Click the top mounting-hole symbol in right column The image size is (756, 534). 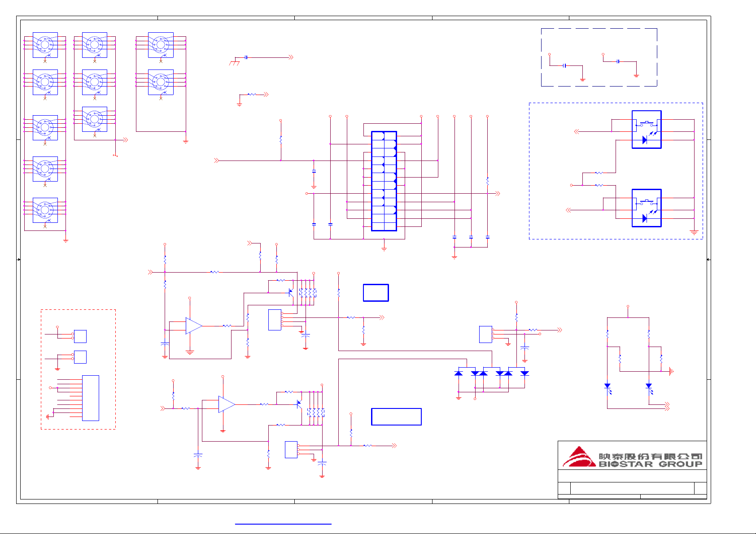pyautogui.click(x=161, y=45)
